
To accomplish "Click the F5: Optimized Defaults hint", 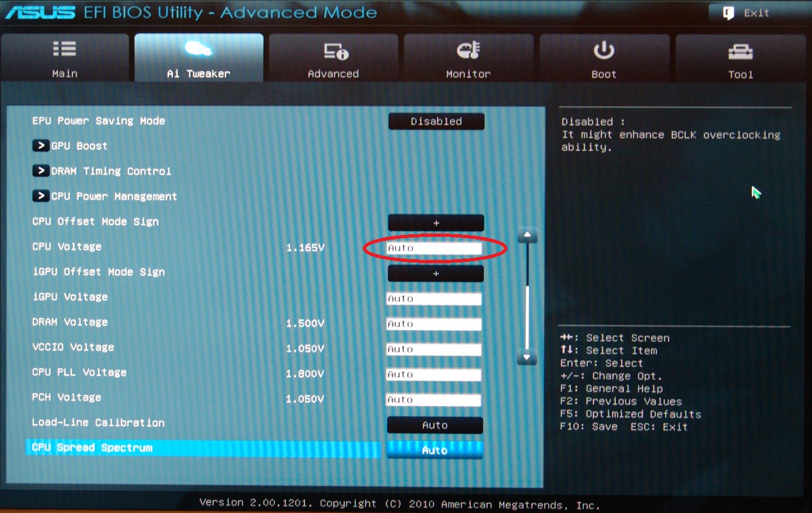I will [631, 414].
